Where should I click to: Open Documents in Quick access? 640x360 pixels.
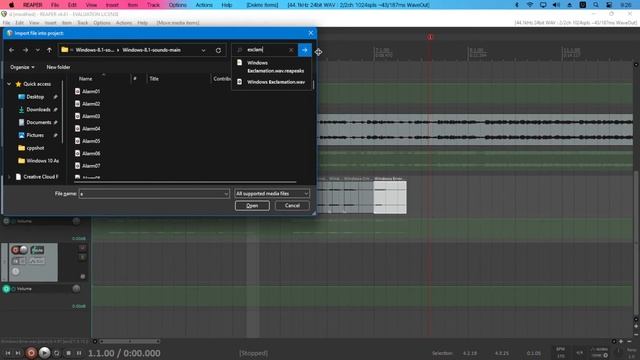pyautogui.click(x=38, y=122)
